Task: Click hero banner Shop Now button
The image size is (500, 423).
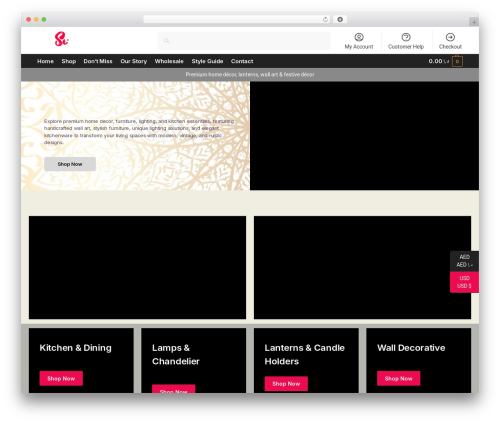Action: tap(70, 164)
